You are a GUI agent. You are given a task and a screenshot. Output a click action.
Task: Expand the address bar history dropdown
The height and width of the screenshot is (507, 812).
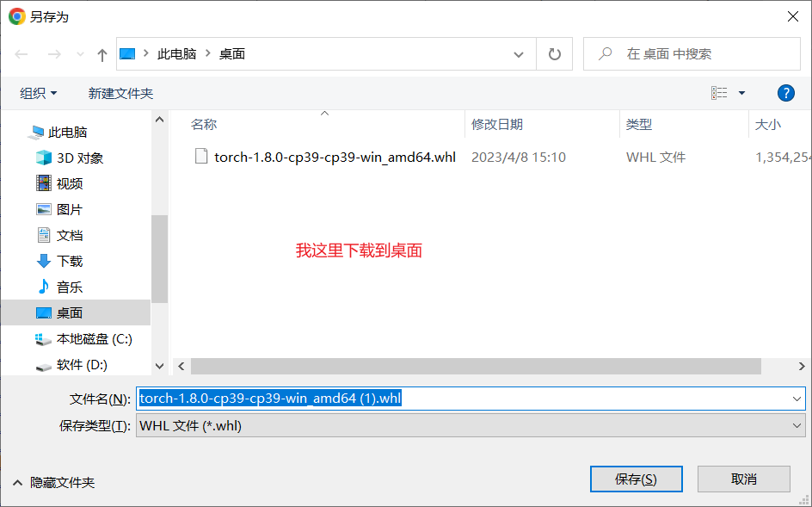tap(519, 54)
